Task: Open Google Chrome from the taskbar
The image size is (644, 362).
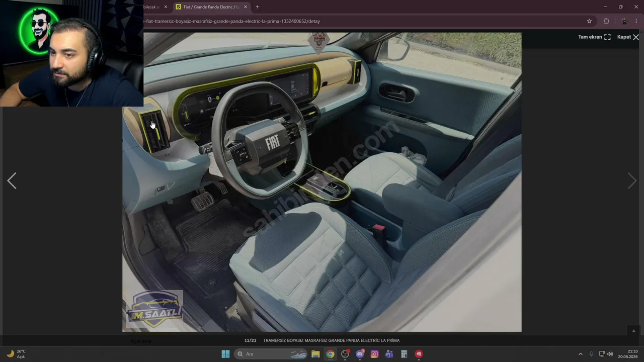Action: (x=330, y=354)
